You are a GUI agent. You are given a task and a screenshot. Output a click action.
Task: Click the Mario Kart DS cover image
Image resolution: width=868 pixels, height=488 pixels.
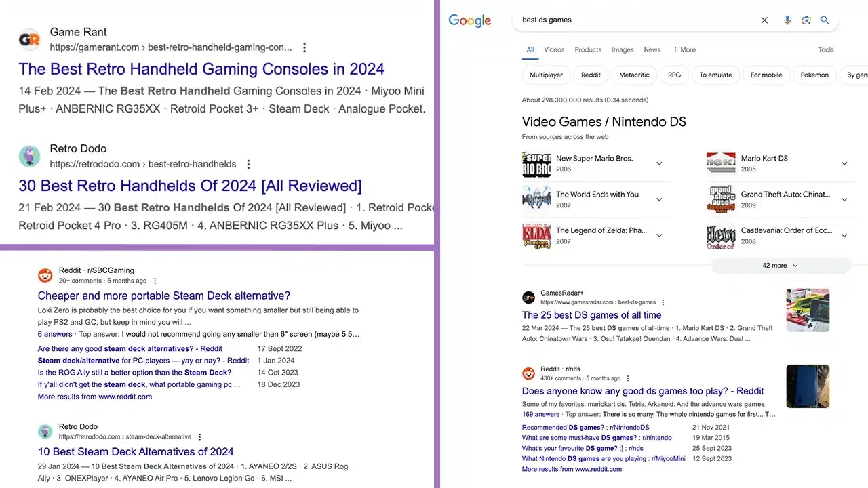click(x=721, y=163)
